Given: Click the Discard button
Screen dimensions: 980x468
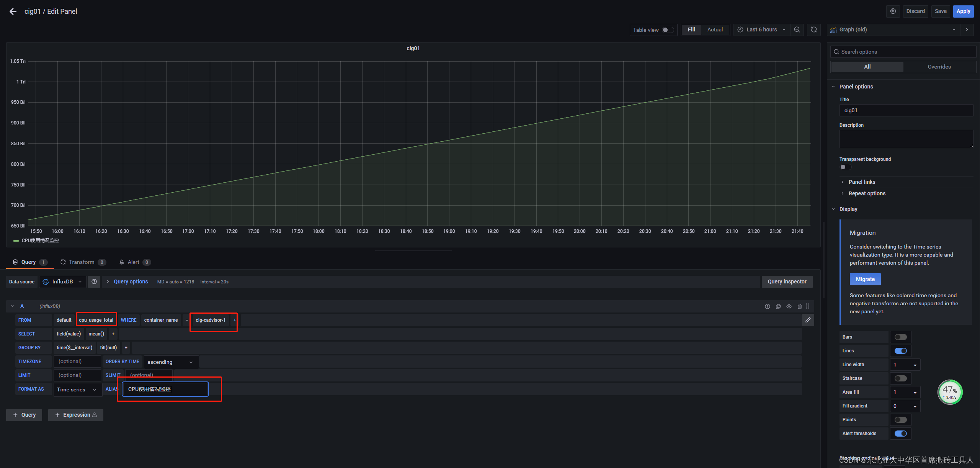Looking at the screenshot, I should click(x=915, y=11).
